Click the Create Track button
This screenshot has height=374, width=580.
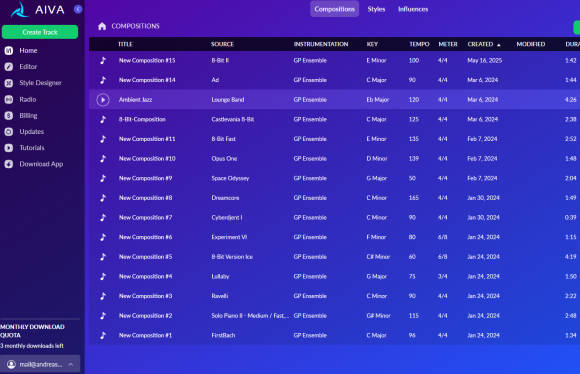click(x=40, y=32)
